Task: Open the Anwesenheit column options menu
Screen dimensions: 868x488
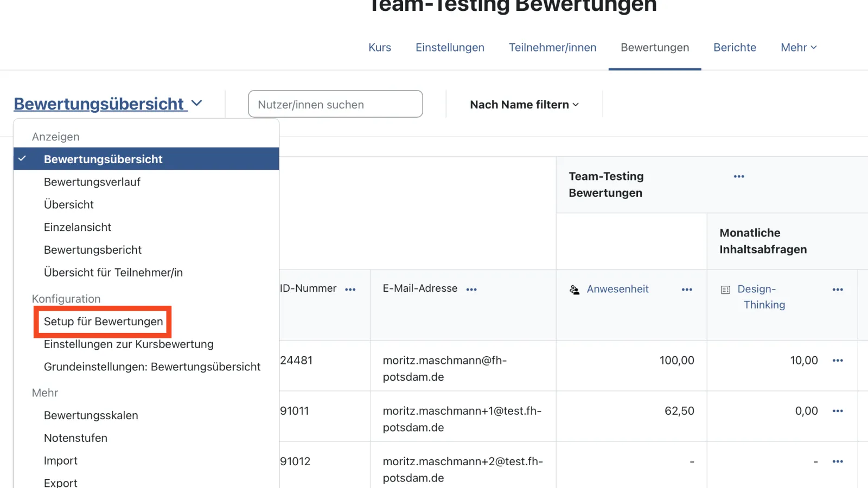Action: 686,289
